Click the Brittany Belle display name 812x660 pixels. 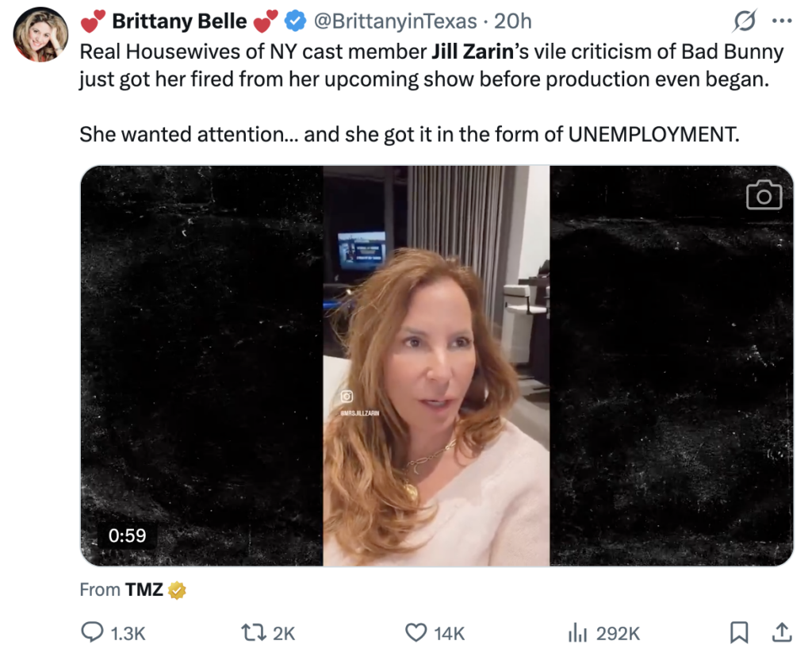(x=179, y=21)
